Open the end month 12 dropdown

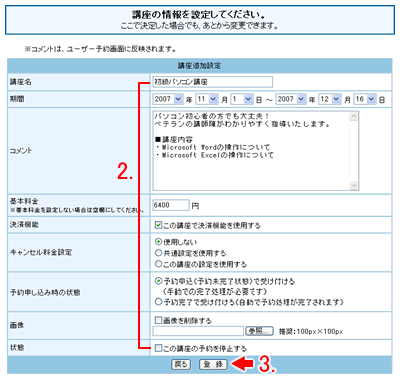coord(330,99)
